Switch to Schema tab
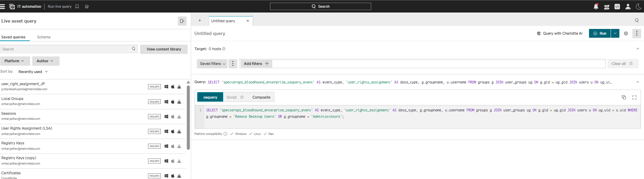The height and width of the screenshot is (179, 644). pos(44,37)
